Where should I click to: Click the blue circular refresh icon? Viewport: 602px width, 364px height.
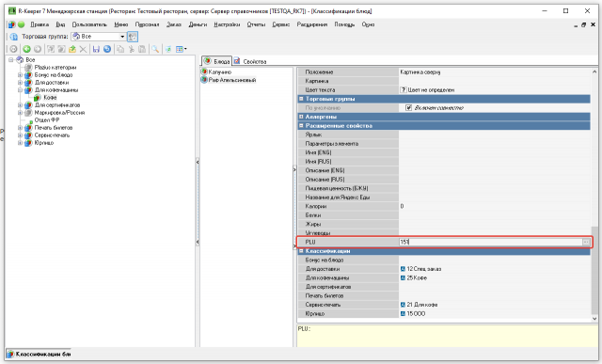tap(107, 49)
